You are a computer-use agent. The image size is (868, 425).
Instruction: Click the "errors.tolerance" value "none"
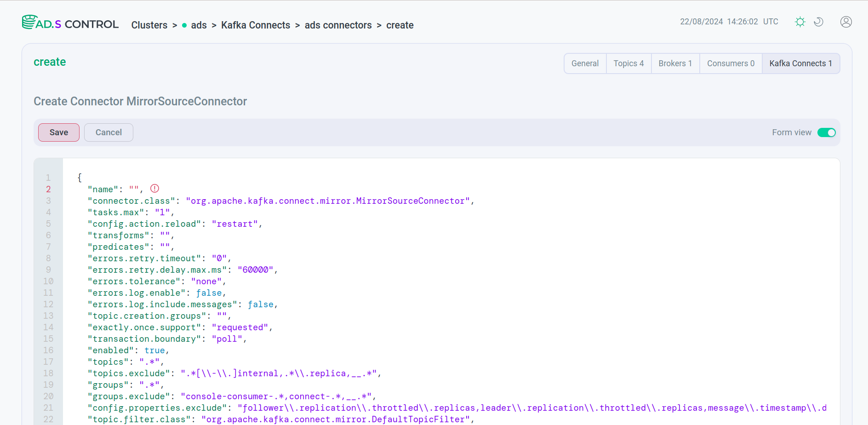pos(206,281)
